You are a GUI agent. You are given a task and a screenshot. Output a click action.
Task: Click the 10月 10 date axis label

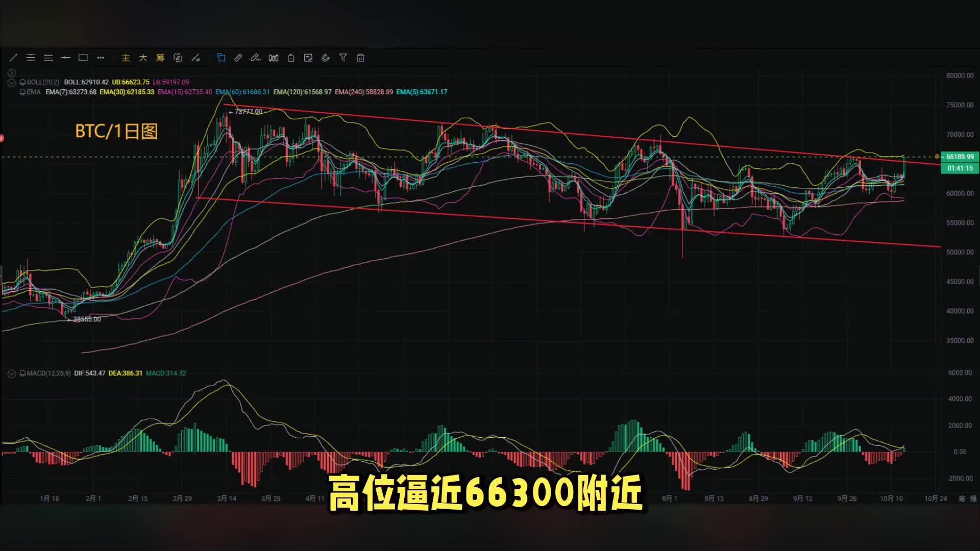tap(891, 499)
